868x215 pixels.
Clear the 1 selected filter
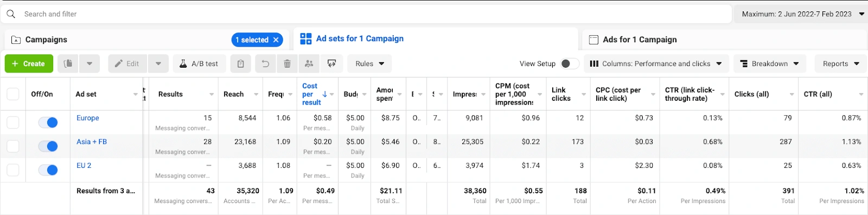(276, 40)
